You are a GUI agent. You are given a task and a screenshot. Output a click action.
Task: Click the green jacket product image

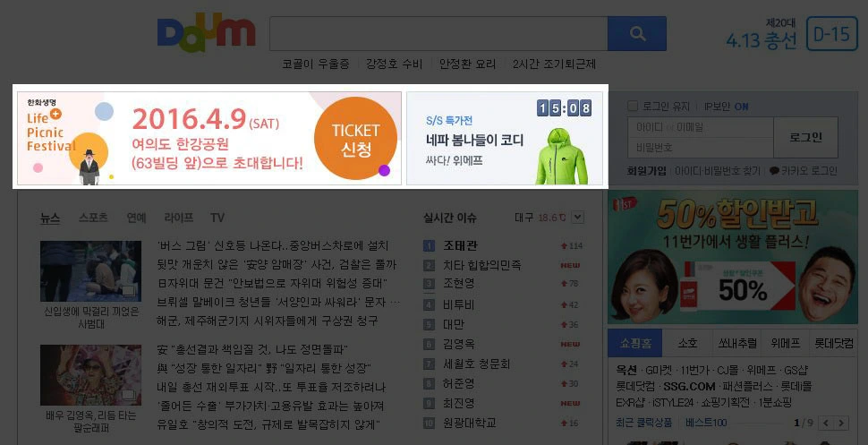coord(561,157)
